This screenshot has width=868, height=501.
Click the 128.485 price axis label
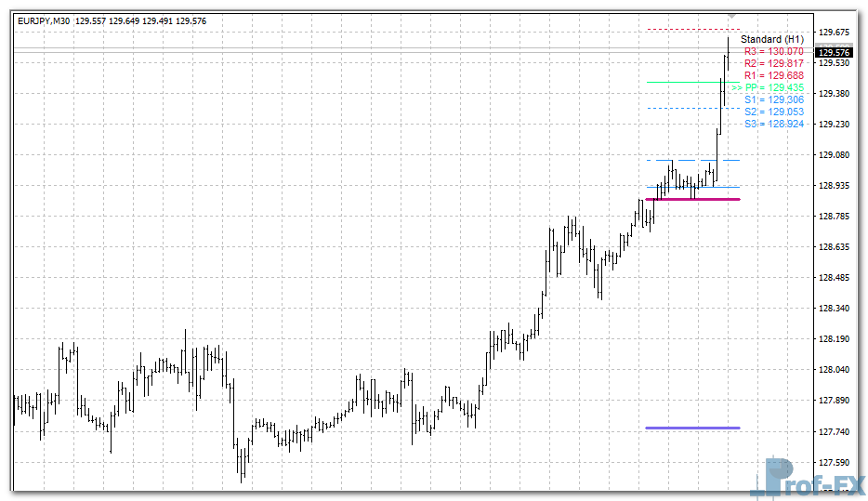(836, 278)
